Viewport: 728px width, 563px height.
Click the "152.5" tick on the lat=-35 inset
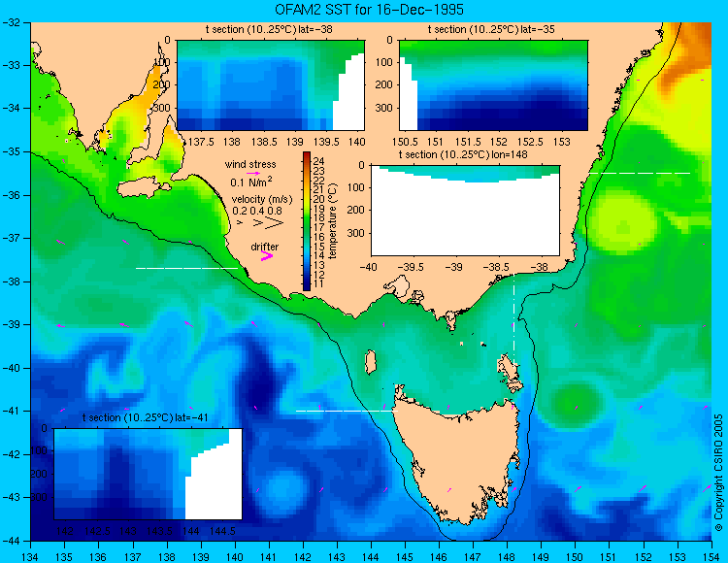coord(530,142)
